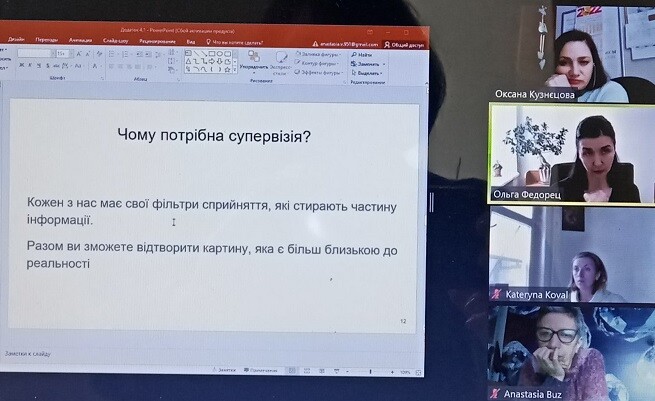Screen dimensions: 655x401
Task: Click the zoom slider handle in status bar
Action: point(371,371)
